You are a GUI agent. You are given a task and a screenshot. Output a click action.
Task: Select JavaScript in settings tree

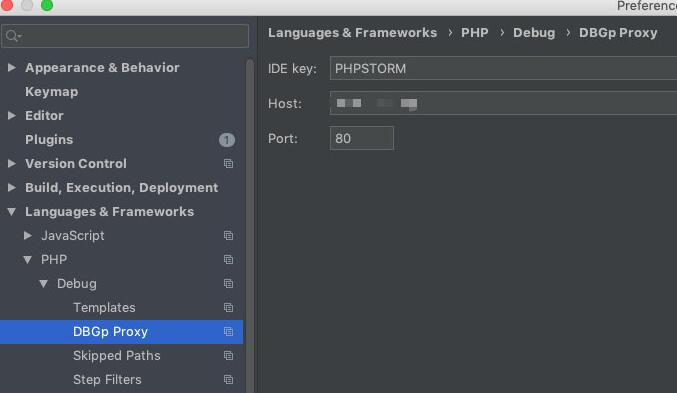[73, 235]
